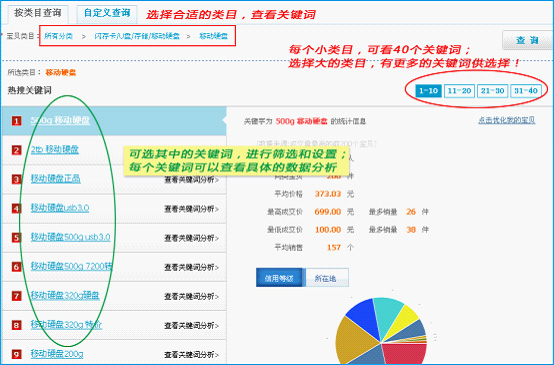The image size is (554, 365).
Task: Go to keyword page 31-40
Action: click(526, 91)
